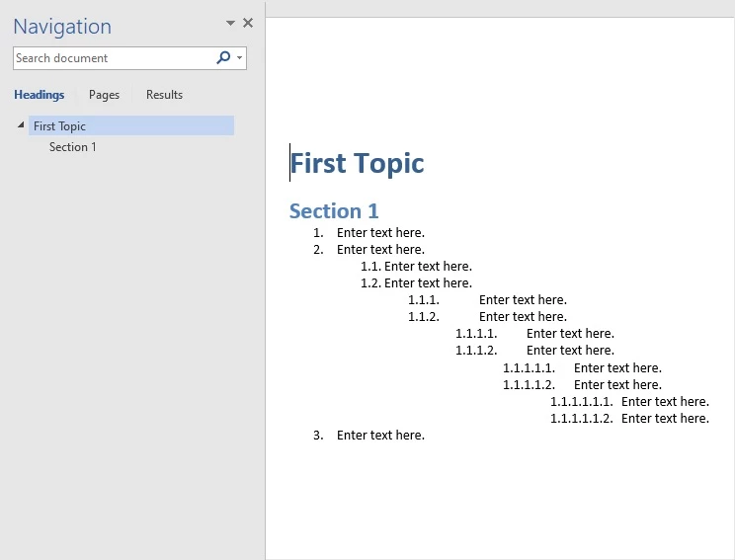Click the text of list item 1.

click(x=380, y=233)
